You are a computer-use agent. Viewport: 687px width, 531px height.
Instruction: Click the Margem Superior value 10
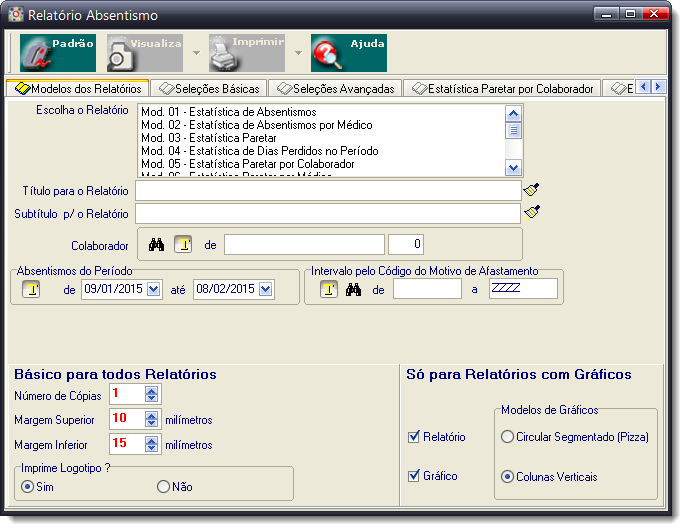[x=127, y=419]
